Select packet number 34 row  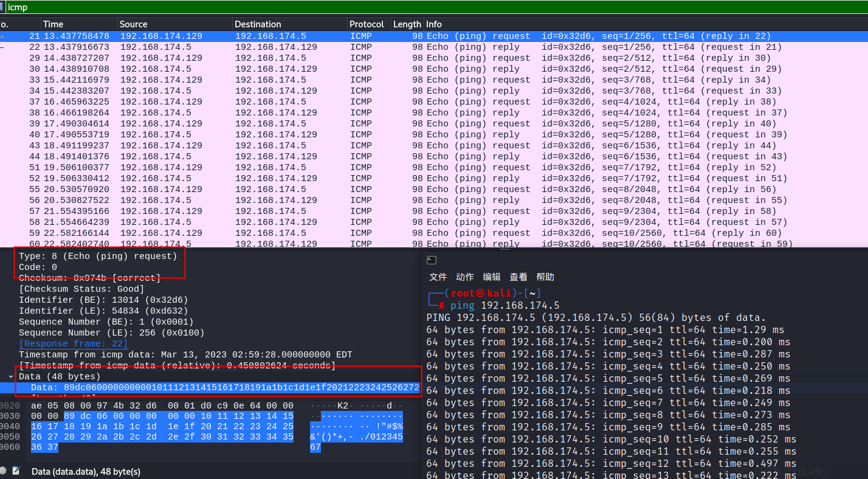434,91
